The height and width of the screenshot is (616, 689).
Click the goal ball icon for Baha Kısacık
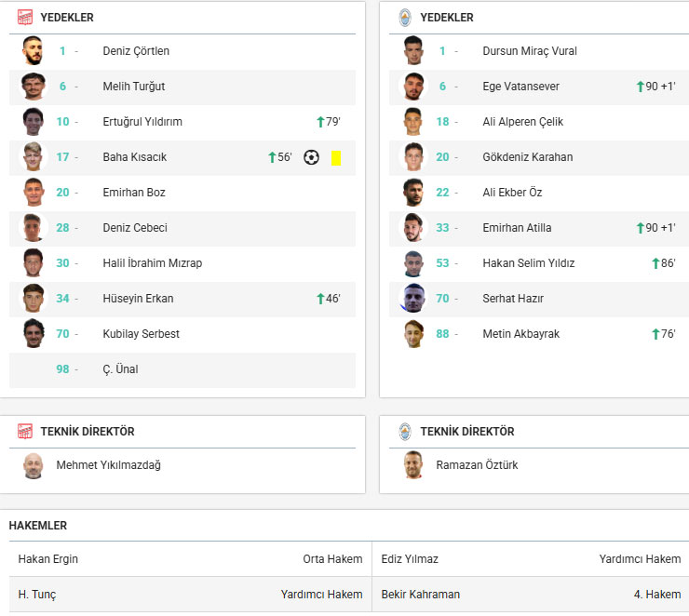tap(311, 157)
